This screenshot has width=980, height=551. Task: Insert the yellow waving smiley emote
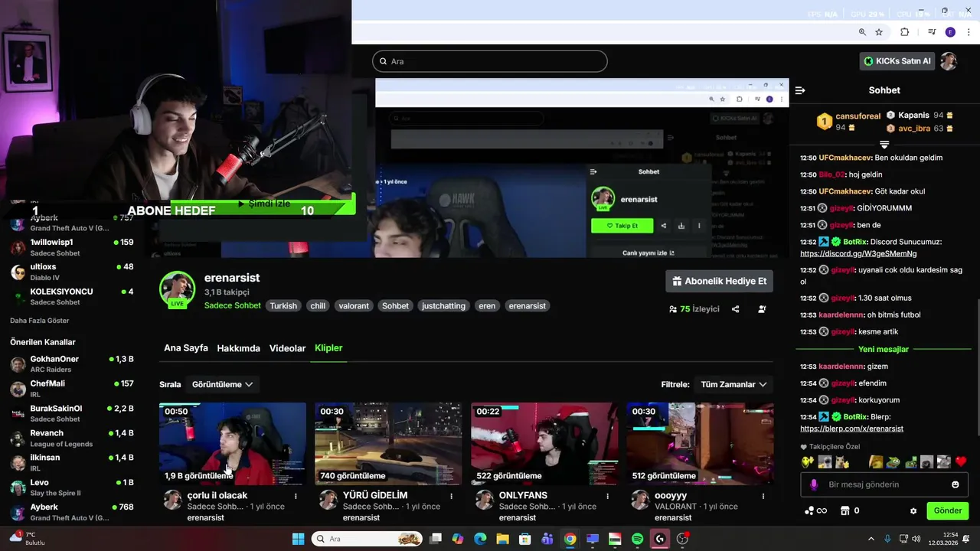point(808,461)
